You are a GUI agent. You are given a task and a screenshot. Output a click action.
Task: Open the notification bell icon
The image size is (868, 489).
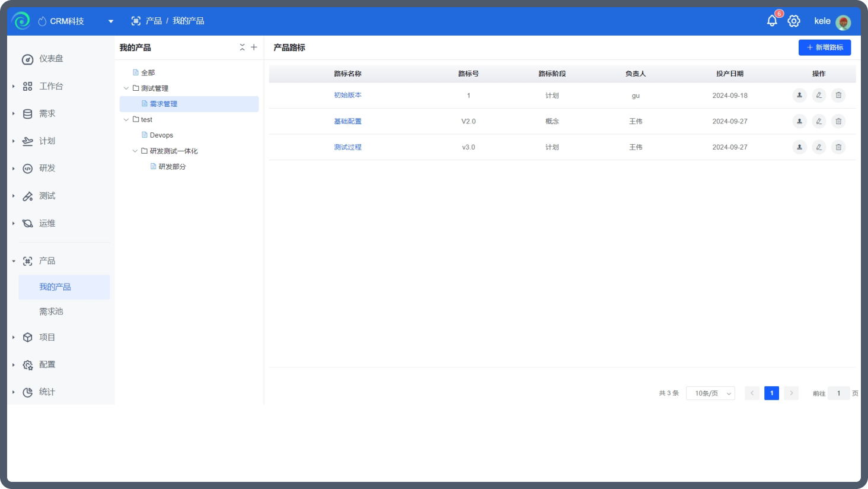click(772, 21)
